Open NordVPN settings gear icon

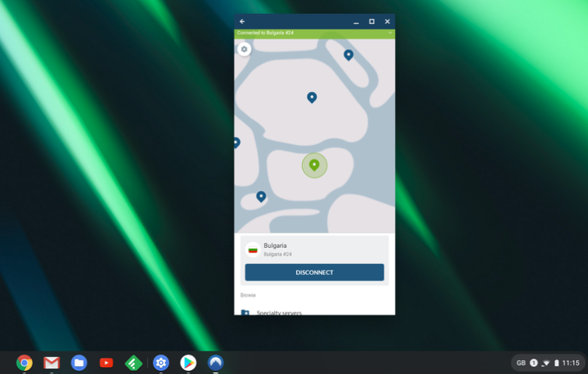click(x=244, y=49)
